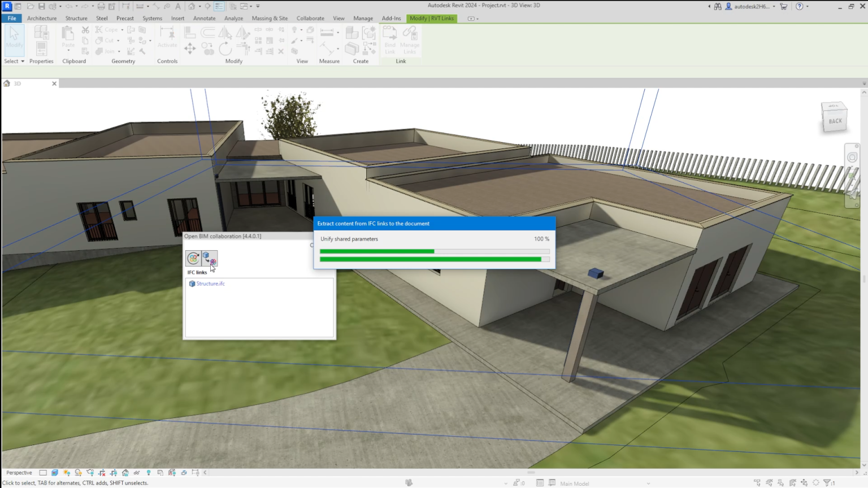Viewport: 868px width, 488px height.
Task: Select the Shaded visual style icon
Action: [55, 473]
